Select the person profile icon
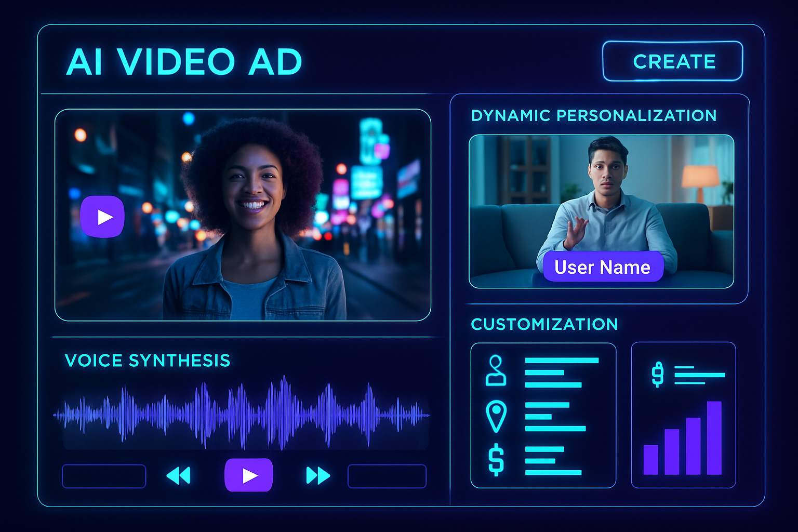Viewport: 798px width, 532px height. pos(496,370)
